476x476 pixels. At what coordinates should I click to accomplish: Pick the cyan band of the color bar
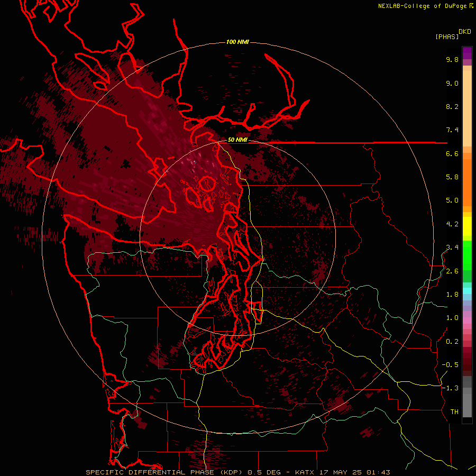point(467,291)
